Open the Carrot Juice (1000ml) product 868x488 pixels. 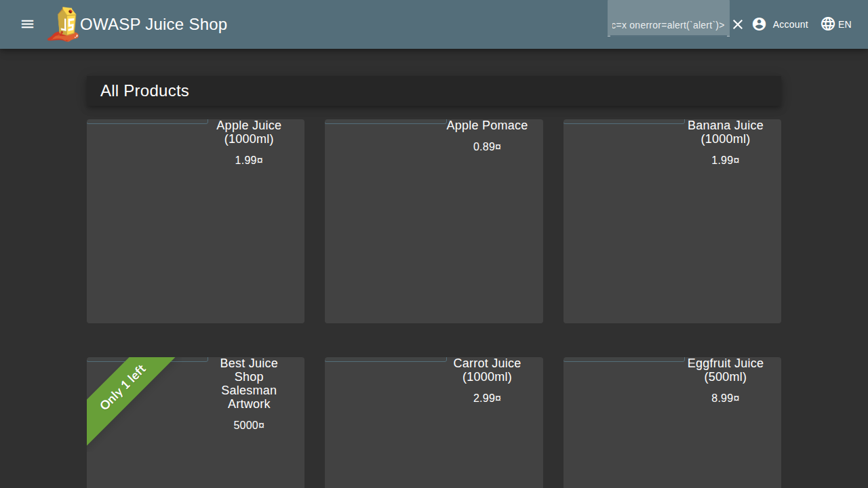point(487,370)
